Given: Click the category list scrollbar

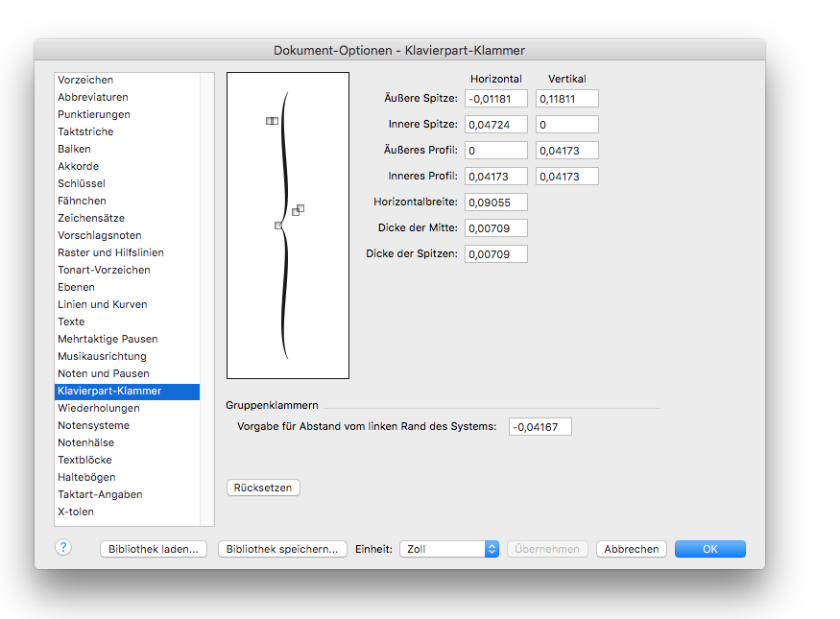Looking at the screenshot, I should pyautogui.click(x=206, y=298).
